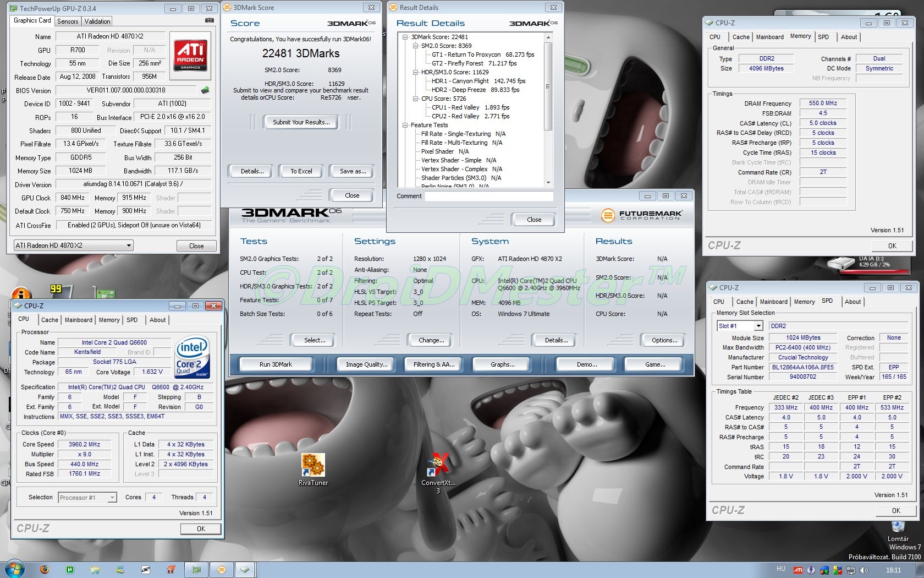924x578 pixels.
Task: Click the Results Options... button
Action: pos(664,340)
